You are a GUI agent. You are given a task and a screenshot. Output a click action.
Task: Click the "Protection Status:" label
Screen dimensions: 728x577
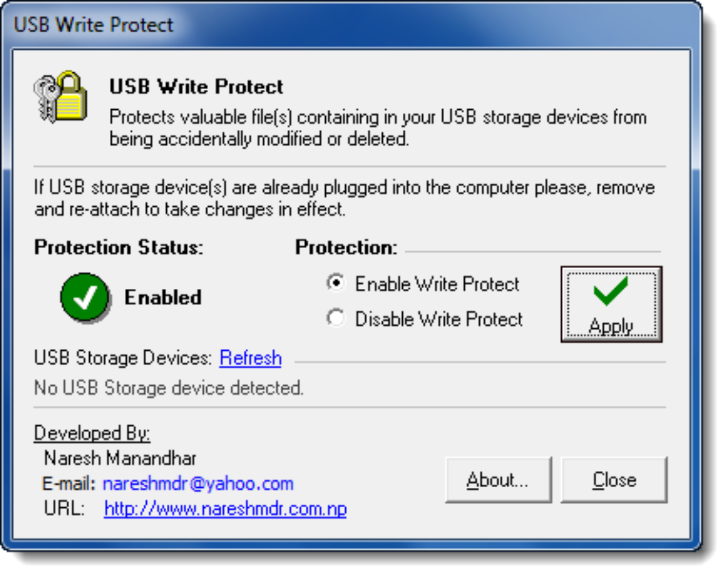[119, 248]
